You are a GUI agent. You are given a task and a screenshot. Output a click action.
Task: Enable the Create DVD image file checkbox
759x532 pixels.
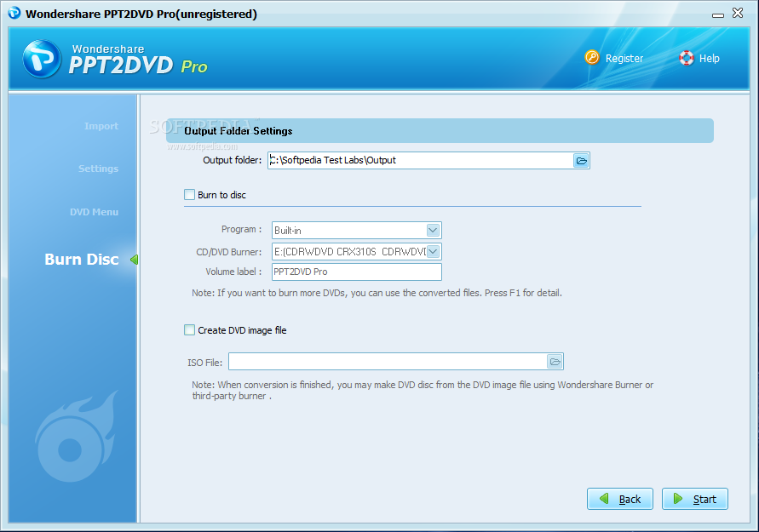point(189,330)
